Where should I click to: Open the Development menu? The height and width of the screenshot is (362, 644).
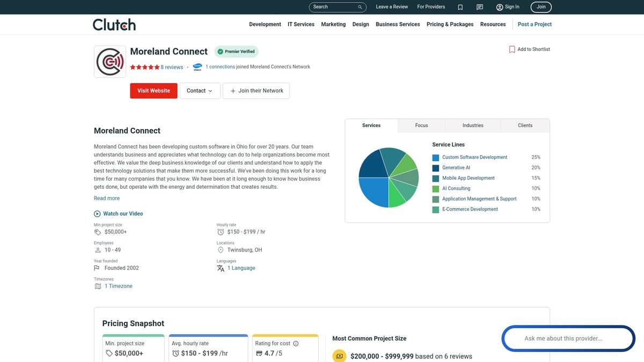265,24
